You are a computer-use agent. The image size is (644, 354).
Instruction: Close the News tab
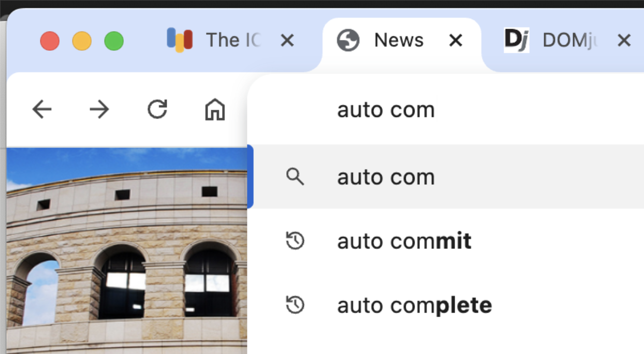click(456, 40)
